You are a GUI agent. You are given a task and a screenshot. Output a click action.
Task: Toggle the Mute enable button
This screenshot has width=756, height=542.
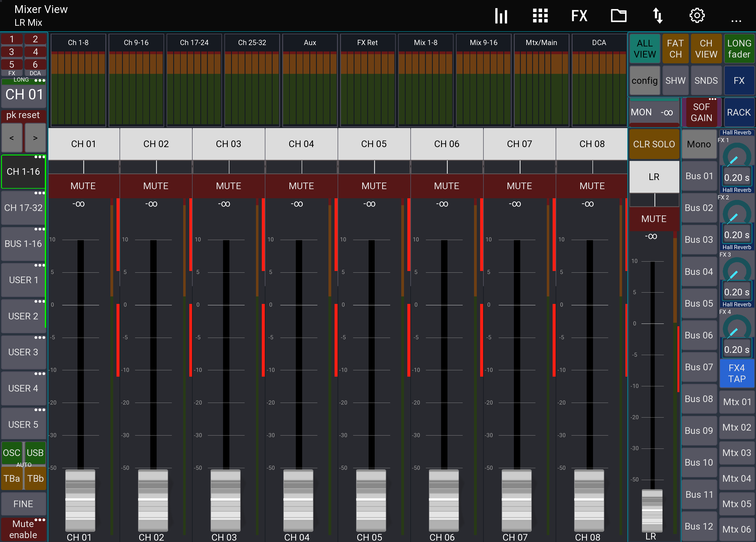23,529
